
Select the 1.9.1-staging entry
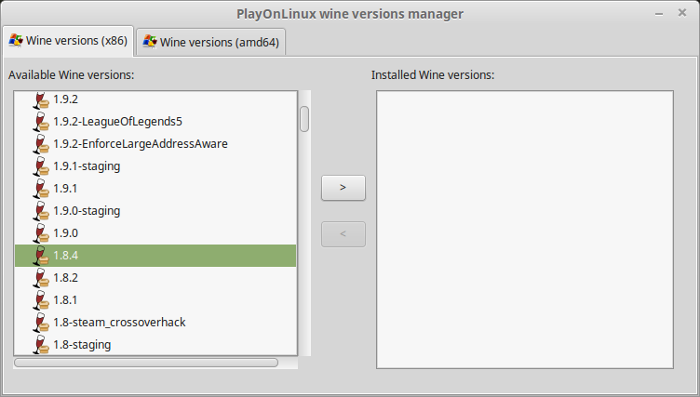point(87,166)
